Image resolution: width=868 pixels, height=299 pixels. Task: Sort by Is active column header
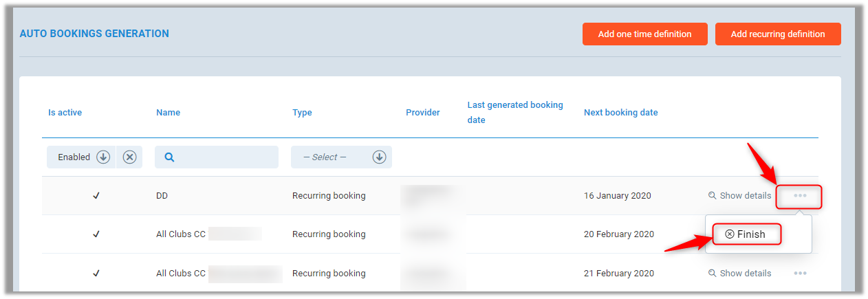click(x=65, y=113)
